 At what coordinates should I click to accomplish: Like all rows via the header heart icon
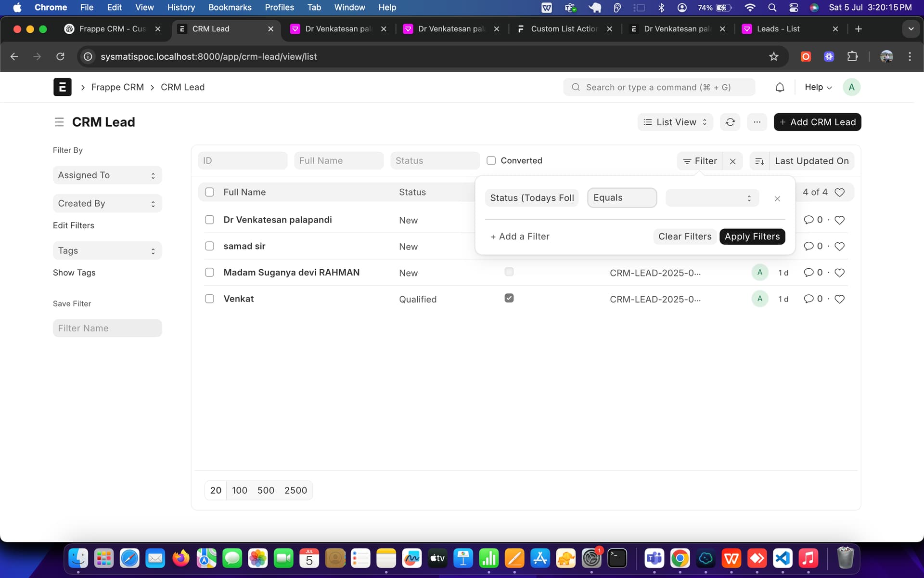pyautogui.click(x=839, y=193)
